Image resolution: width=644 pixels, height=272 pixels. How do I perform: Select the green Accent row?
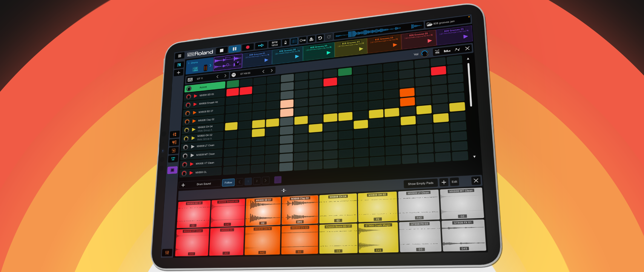(x=205, y=87)
